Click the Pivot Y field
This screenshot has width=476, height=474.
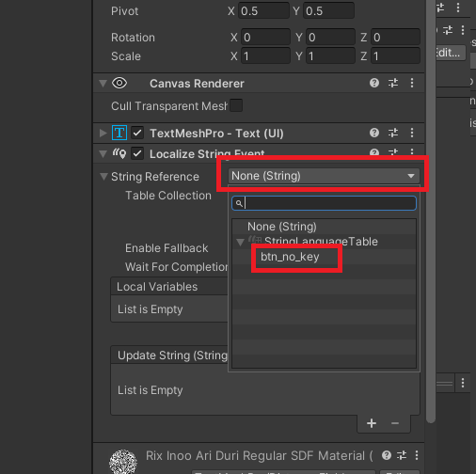coord(328,10)
